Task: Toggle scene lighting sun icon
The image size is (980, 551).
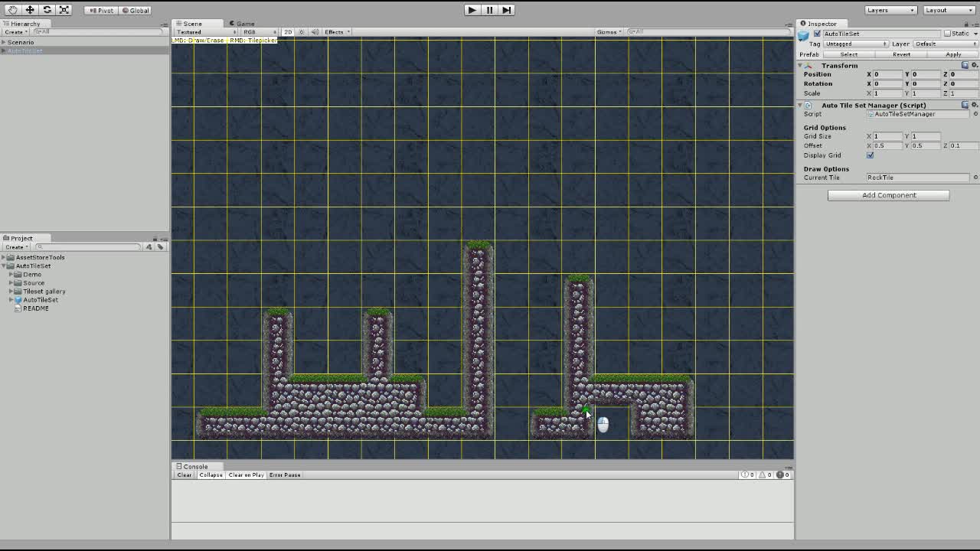Action: pos(302,32)
